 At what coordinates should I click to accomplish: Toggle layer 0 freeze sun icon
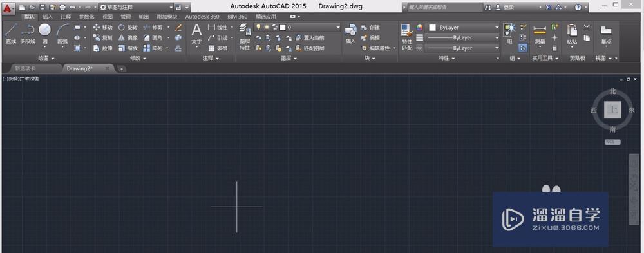click(x=266, y=27)
